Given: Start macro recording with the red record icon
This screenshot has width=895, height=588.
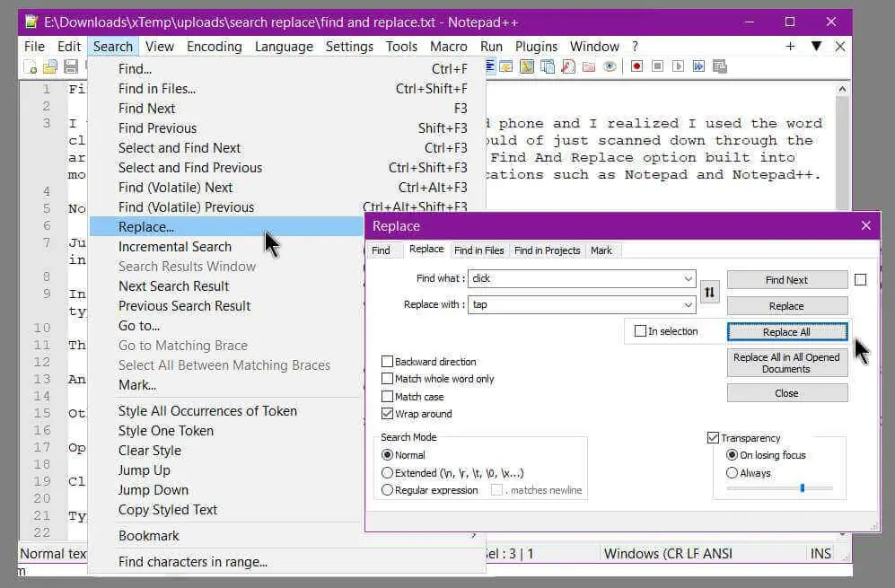Looking at the screenshot, I should 637,66.
